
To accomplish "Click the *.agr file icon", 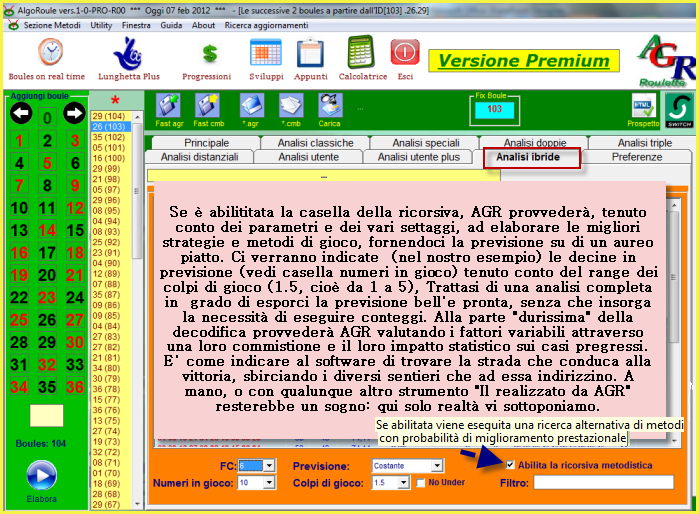I will point(252,106).
